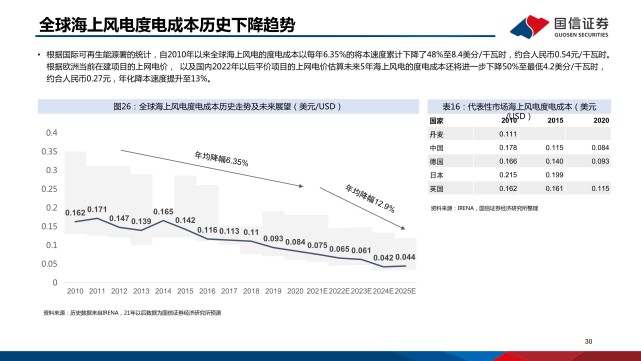This screenshot has width=641, height=361.
Task: Click table row label 日本
Action: pos(436,175)
